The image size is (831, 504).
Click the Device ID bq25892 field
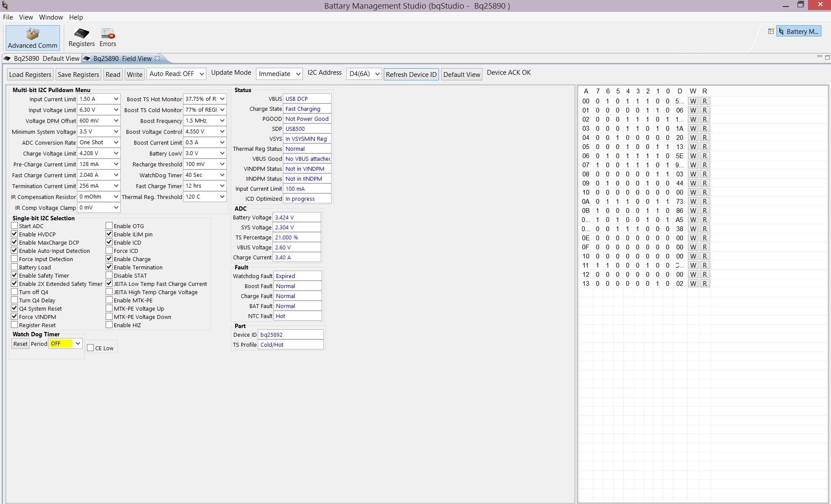(291, 335)
